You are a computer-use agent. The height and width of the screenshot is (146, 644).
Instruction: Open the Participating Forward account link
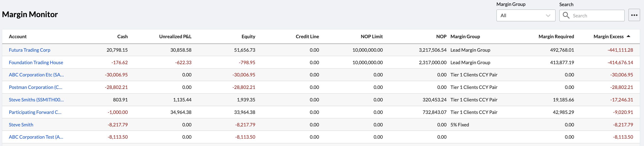[x=35, y=112]
